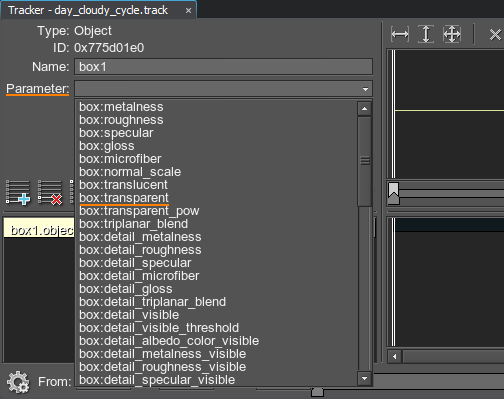504x399 pixels.
Task: Click the list scrollbar down arrow
Action: pos(364,378)
